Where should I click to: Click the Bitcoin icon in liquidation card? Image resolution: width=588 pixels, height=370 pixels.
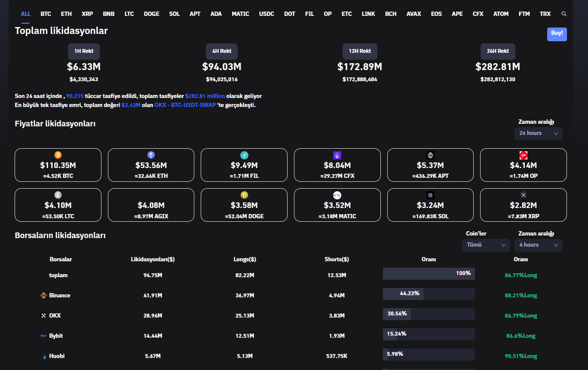58,155
